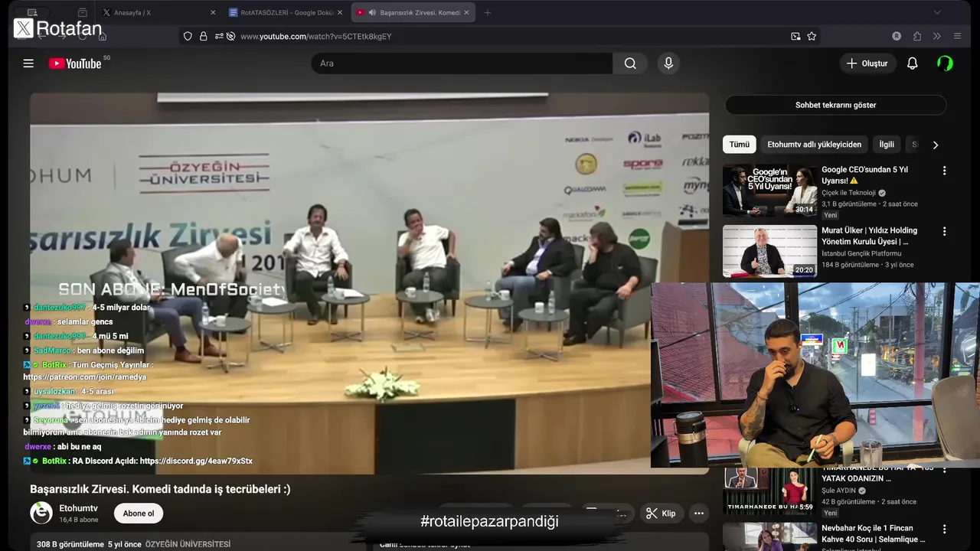Open YouTube notifications bell
The image size is (980, 551).
(x=912, y=64)
